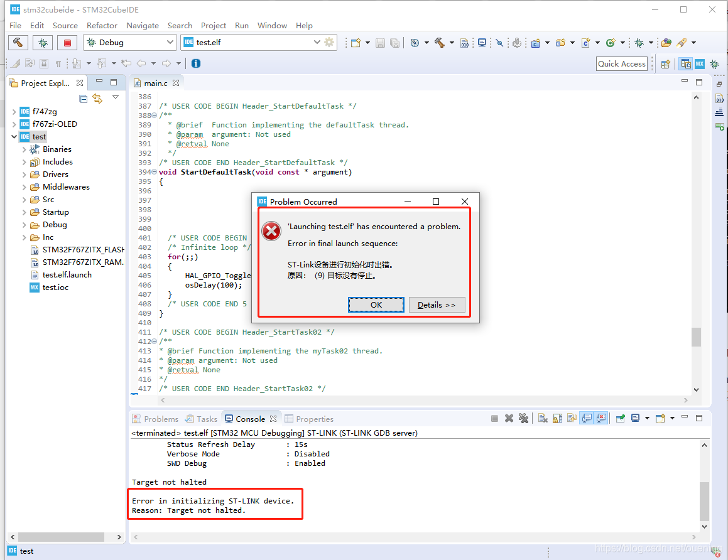Open the test.elf launch target dropdown
728x560 pixels.
tap(317, 42)
